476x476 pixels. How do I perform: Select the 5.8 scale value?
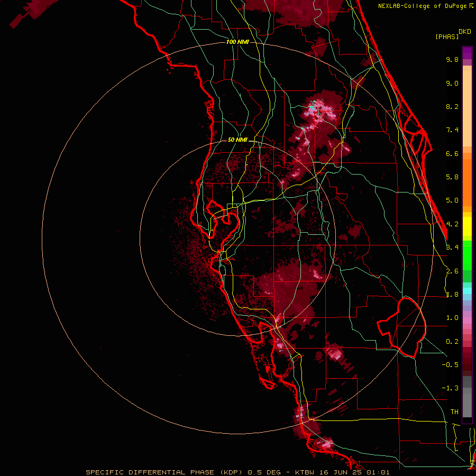[452, 177]
